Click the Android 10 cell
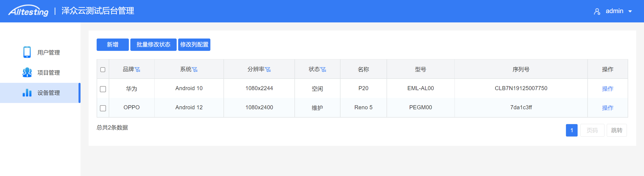Viewport: 644px width, 176px height. (x=189, y=88)
